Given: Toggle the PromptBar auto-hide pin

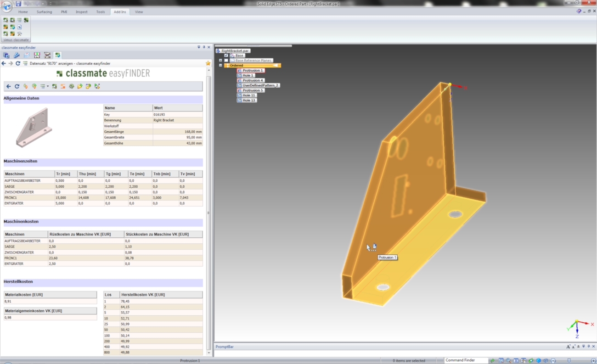Looking at the screenshot, I should [589, 347].
